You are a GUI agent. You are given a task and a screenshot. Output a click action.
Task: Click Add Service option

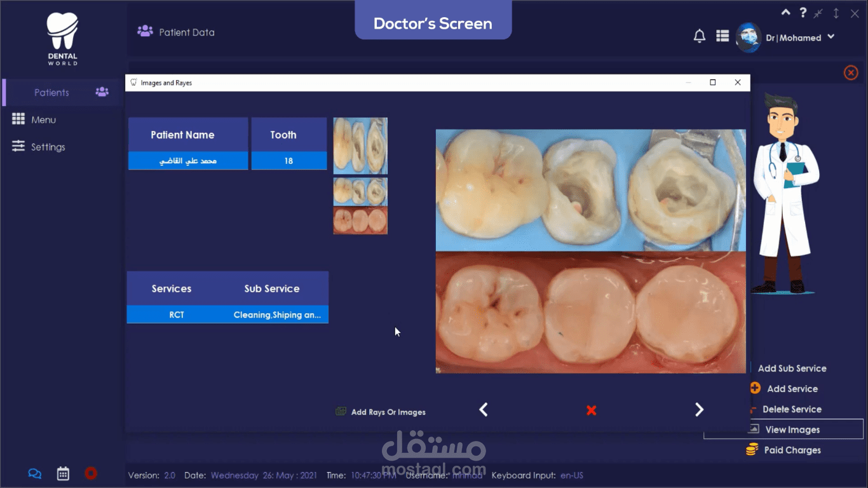[792, 389]
